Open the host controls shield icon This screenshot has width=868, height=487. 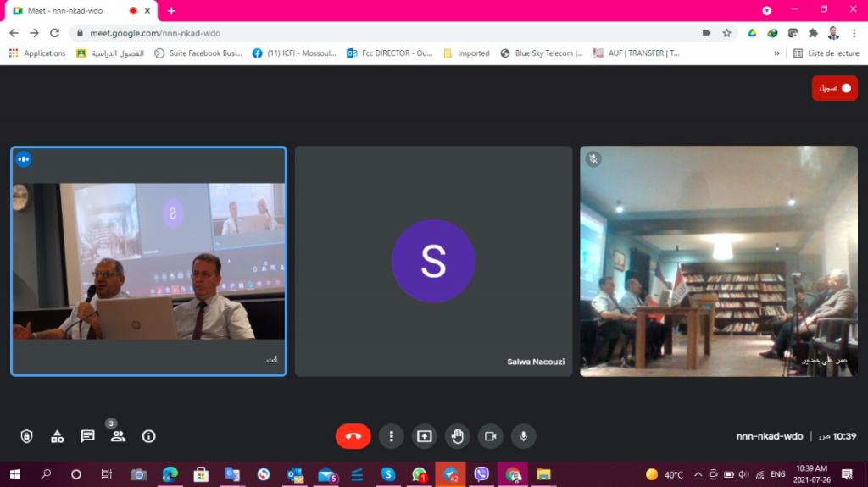(26, 436)
